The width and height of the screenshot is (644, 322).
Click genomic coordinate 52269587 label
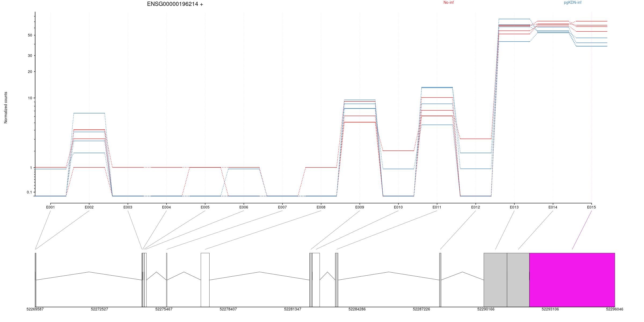click(35, 309)
